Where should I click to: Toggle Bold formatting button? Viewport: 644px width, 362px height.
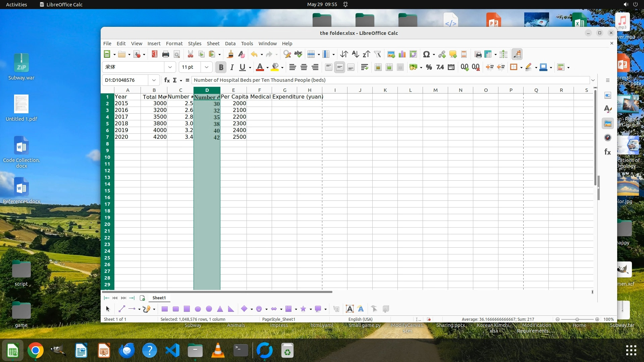coord(221,67)
